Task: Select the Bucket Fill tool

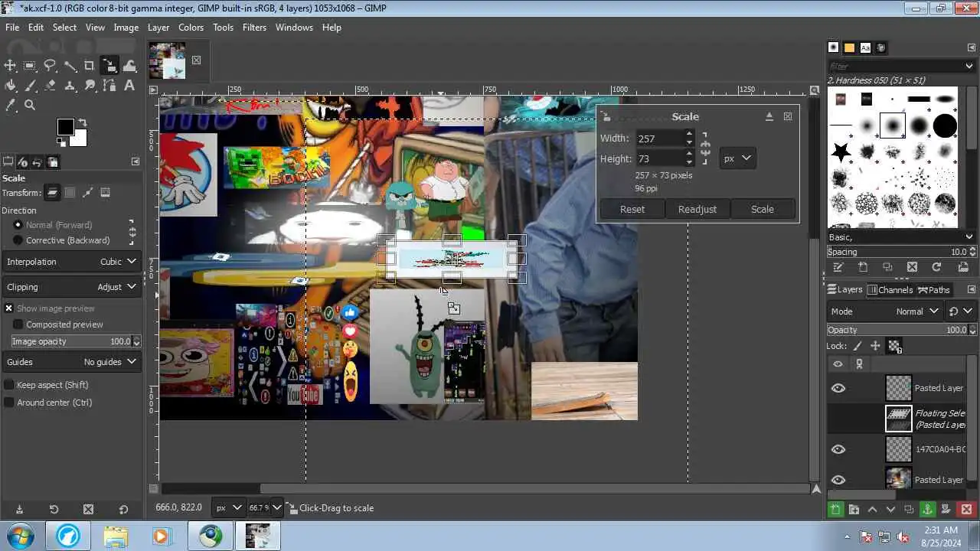Action: [x=11, y=86]
